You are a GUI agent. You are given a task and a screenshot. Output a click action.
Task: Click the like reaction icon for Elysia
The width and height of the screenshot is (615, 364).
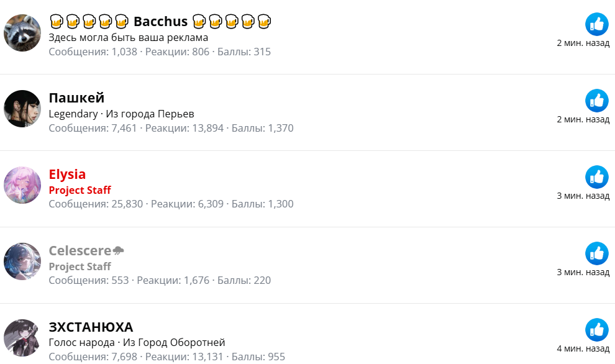coord(596,177)
